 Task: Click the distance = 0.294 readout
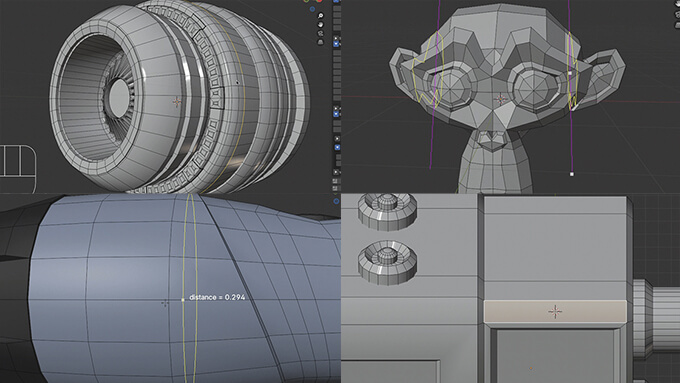point(217,297)
